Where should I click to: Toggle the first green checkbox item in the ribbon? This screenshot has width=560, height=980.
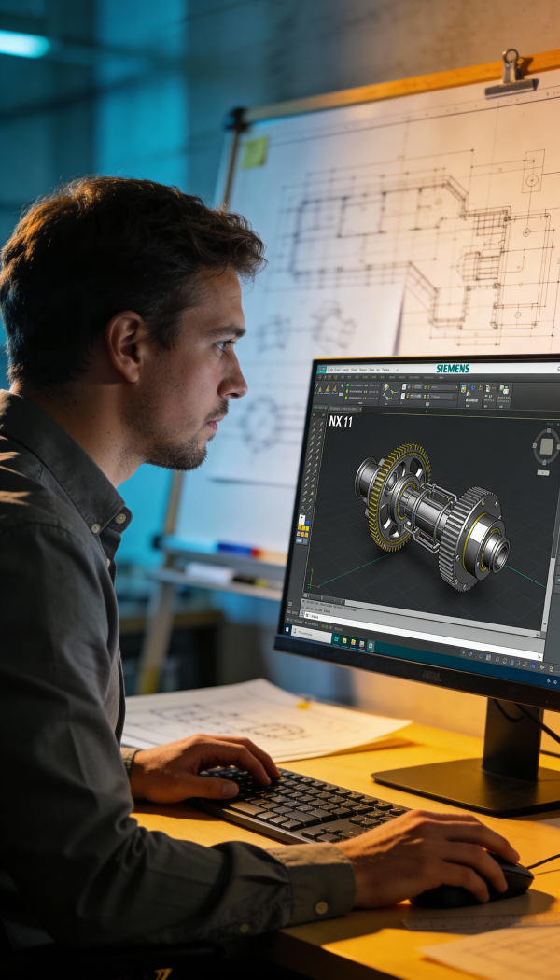pos(348,385)
